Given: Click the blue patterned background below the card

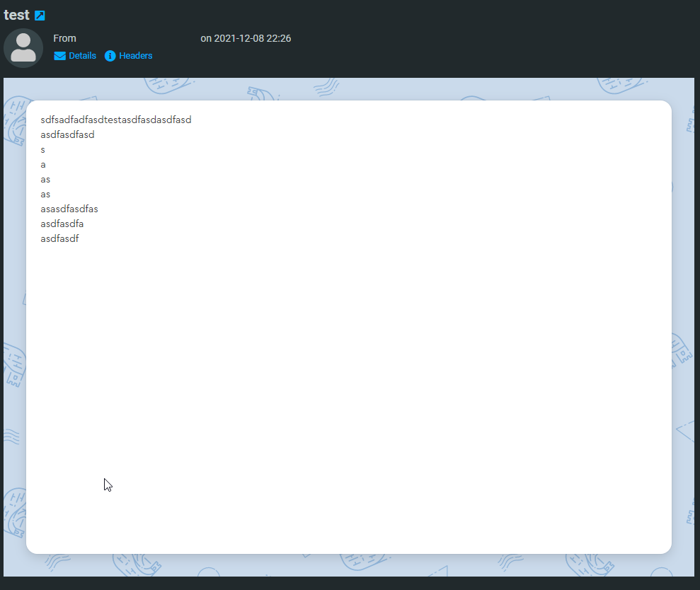Looking at the screenshot, I should point(348,565).
